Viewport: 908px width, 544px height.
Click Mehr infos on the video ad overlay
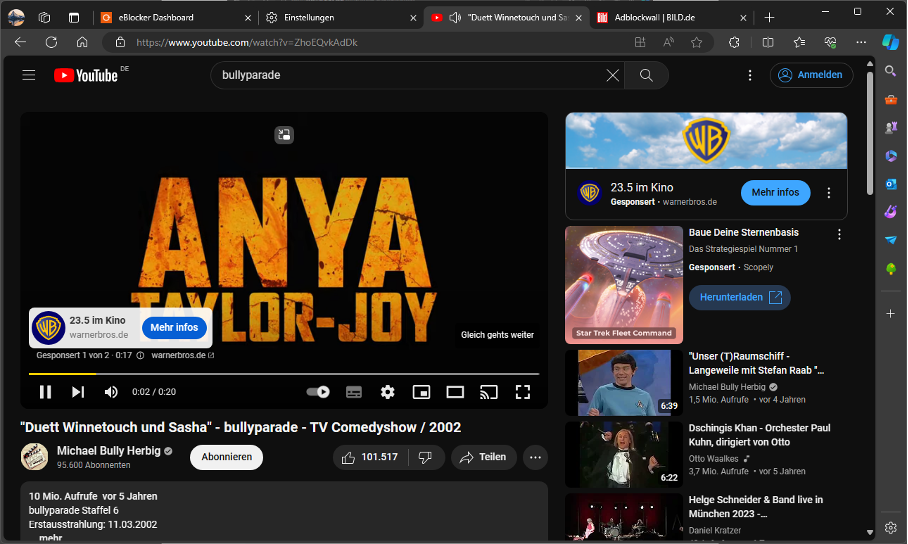point(174,328)
